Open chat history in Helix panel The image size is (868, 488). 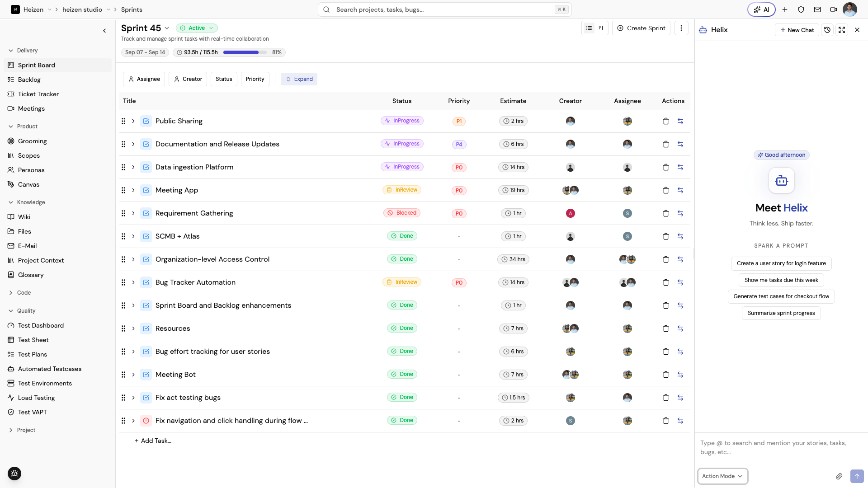(x=827, y=30)
